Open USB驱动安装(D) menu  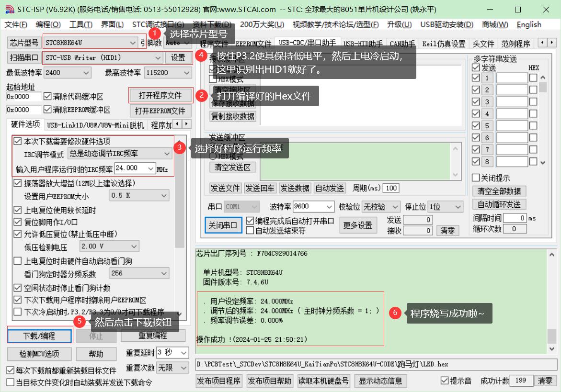(447, 25)
